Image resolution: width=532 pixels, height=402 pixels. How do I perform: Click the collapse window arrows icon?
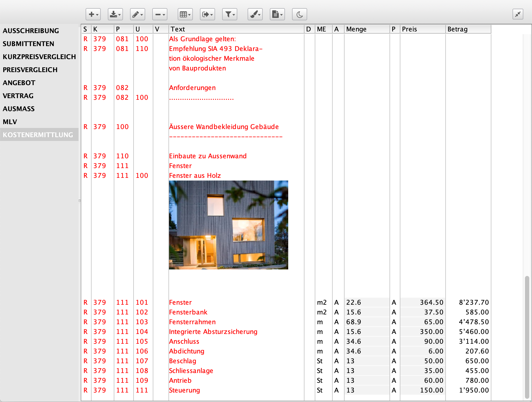pyautogui.click(x=518, y=14)
